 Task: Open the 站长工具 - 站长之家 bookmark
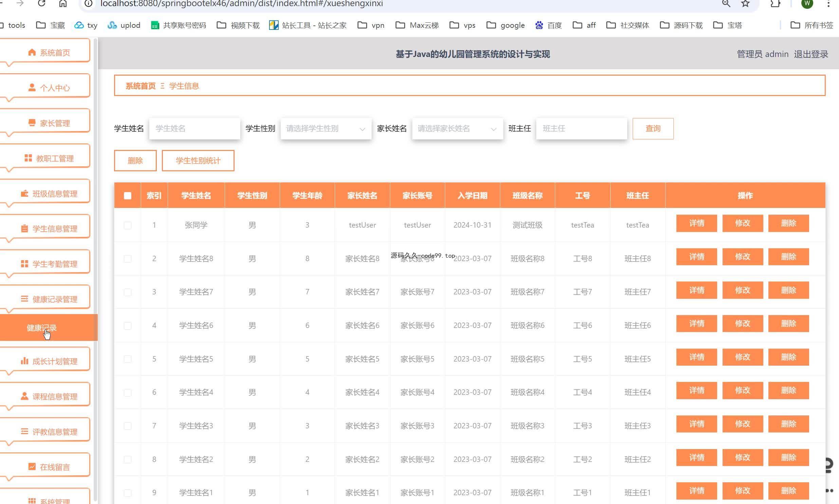pos(308,25)
